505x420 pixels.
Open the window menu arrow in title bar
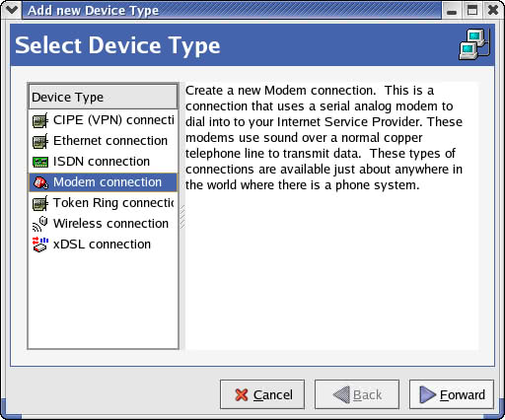(12, 10)
